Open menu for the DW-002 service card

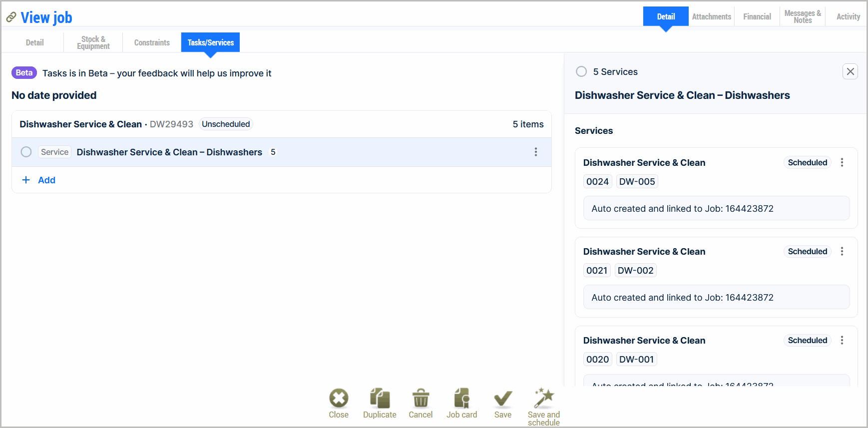pos(842,251)
